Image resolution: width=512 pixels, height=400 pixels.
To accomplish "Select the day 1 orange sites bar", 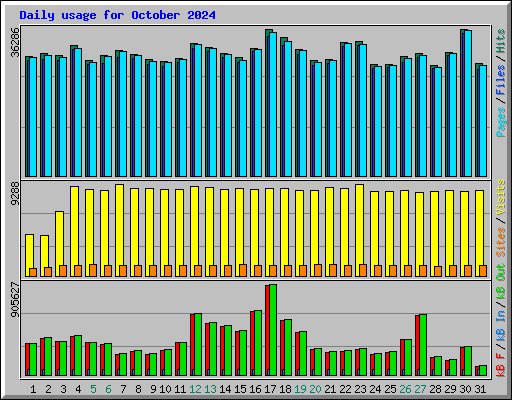I will tap(33, 272).
